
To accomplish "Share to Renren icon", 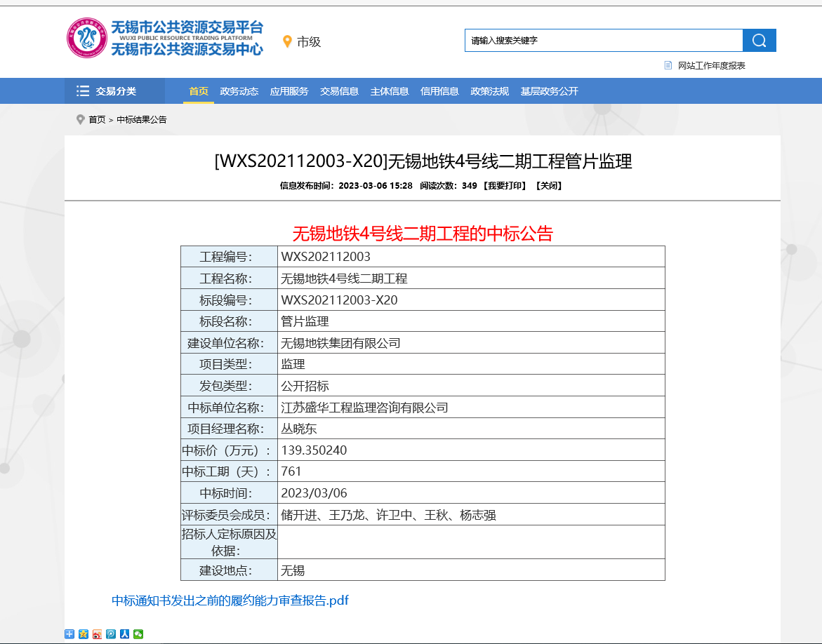I will [x=124, y=634].
